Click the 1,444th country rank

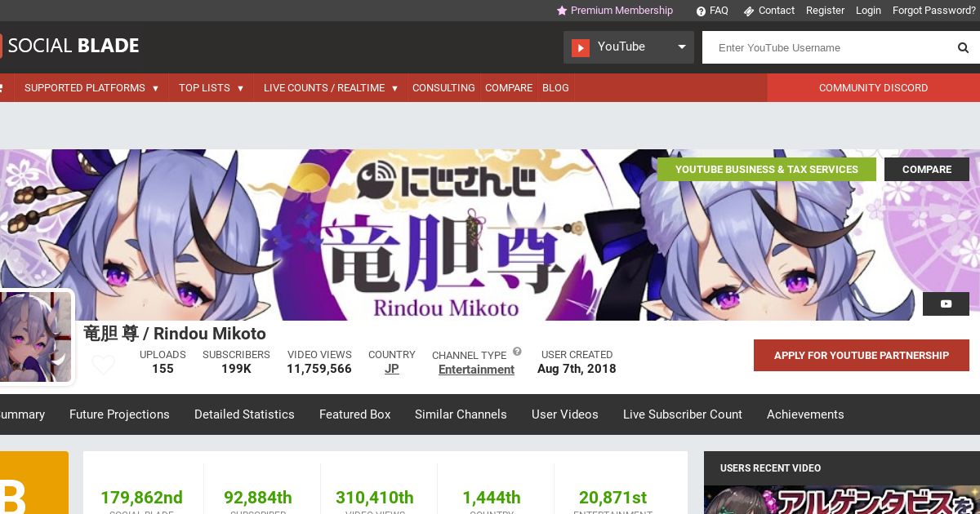[x=492, y=498]
